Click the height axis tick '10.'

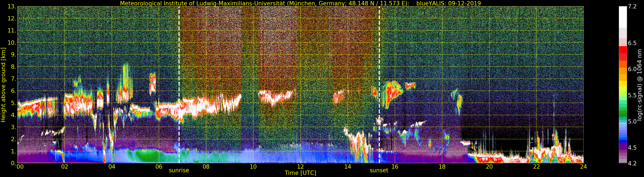pyautogui.click(x=12, y=43)
